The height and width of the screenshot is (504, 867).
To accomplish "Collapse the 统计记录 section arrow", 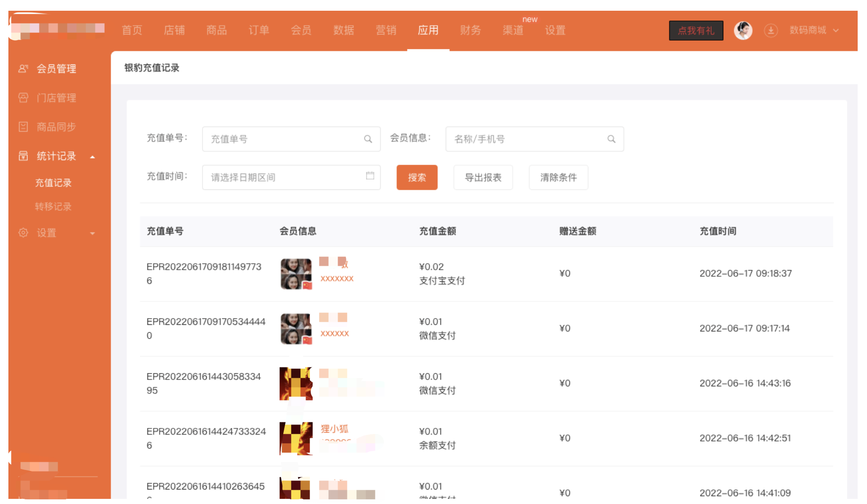I will point(92,157).
